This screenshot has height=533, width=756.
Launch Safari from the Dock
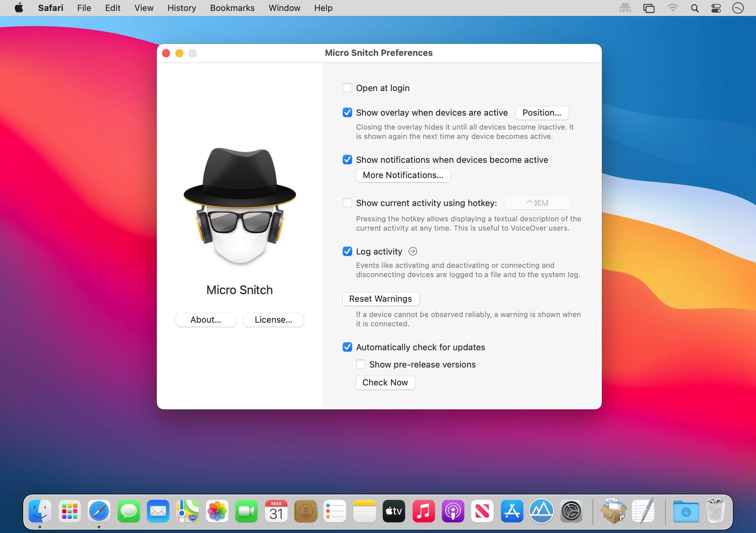[x=99, y=511]
